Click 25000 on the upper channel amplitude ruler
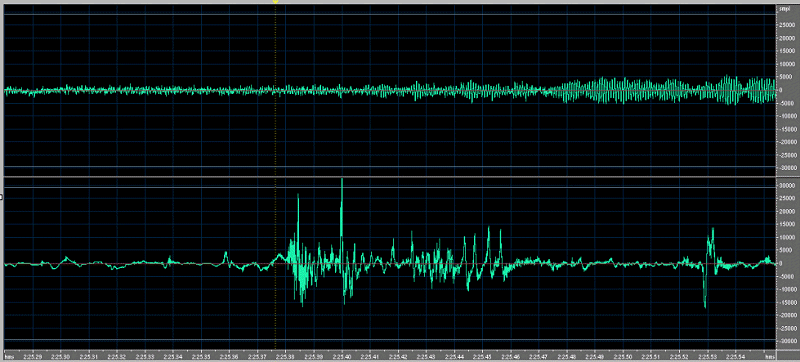This screenshot has height=362, width=800. coord(788,24)
